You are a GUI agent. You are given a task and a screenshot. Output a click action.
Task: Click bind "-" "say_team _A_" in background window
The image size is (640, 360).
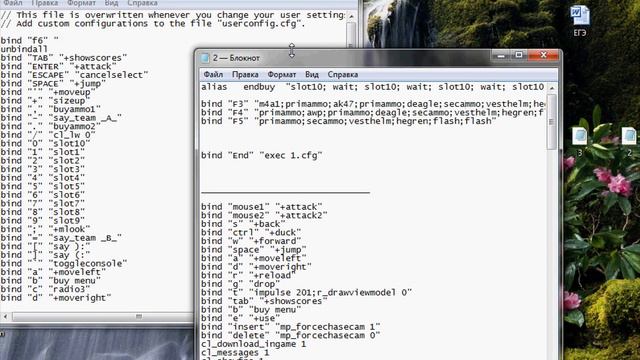pyautogui.click(x=61, y=118)
